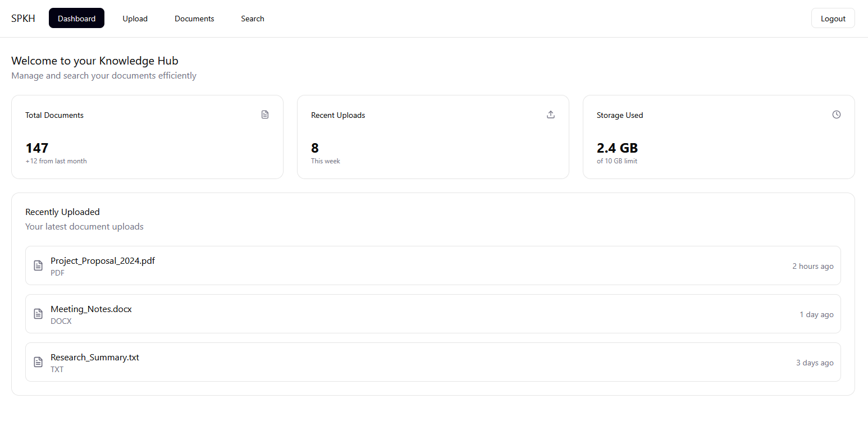
Task: Click the '2 hours ago' timestamp
Action: pyautogui.click(x=813, y=266)
